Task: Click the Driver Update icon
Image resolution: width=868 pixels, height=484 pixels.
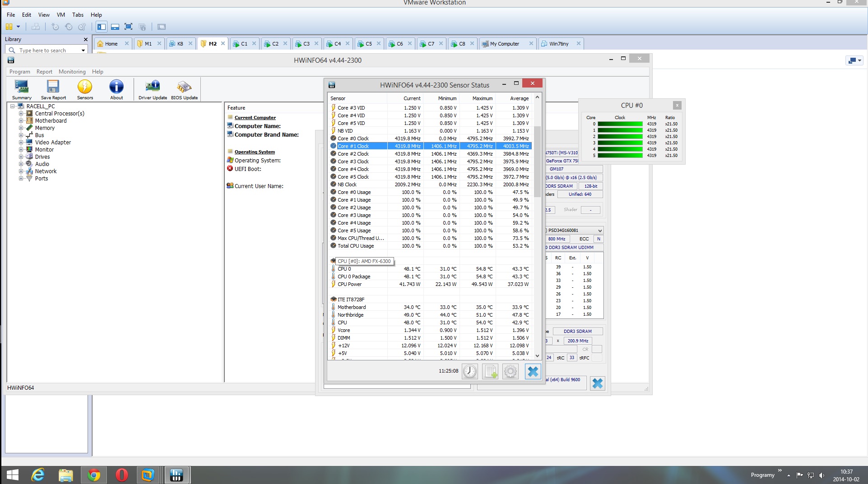Action: coord(153,89)
